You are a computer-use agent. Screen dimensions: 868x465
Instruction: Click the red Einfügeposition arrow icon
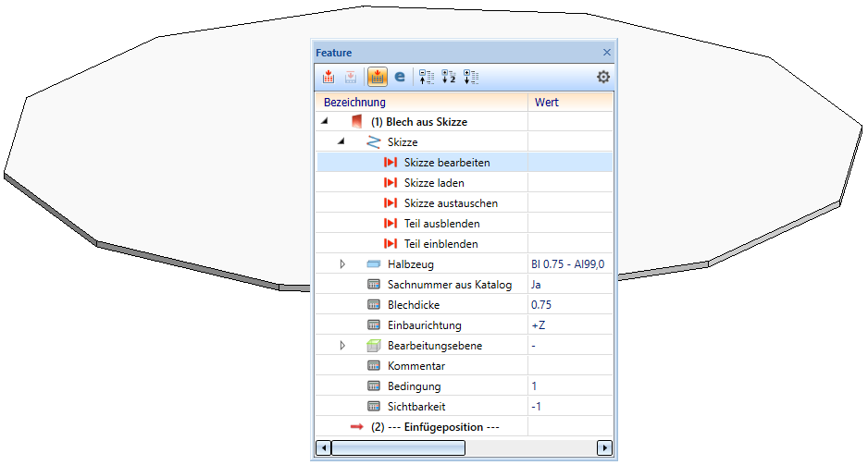pos(357,427)
